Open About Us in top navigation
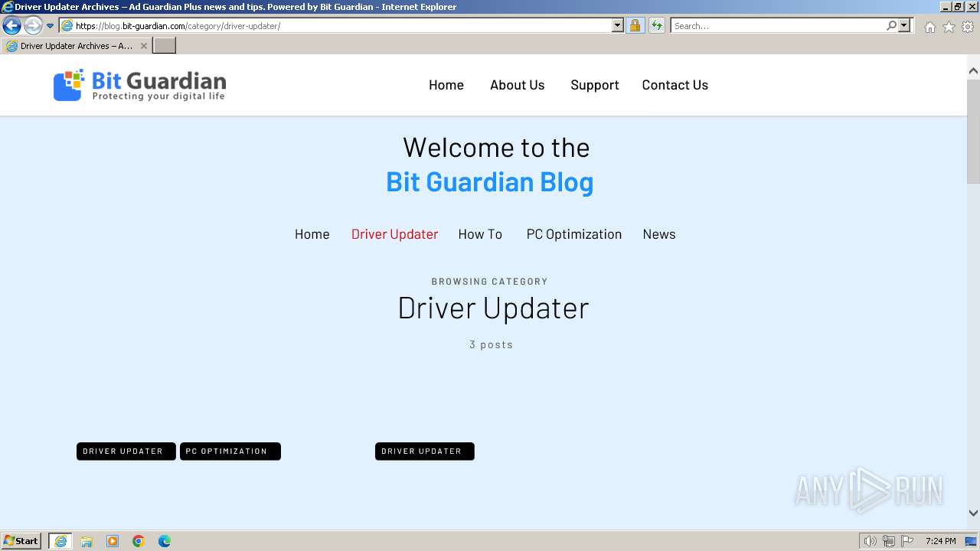Viewport: 980px width, 551px height. pos(518,85)
